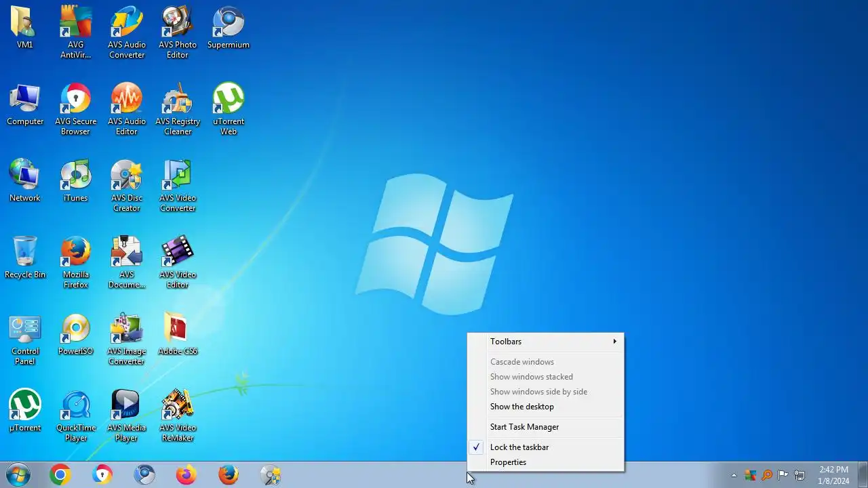Select the AVS Image Converter shortcut

(127, 338)
